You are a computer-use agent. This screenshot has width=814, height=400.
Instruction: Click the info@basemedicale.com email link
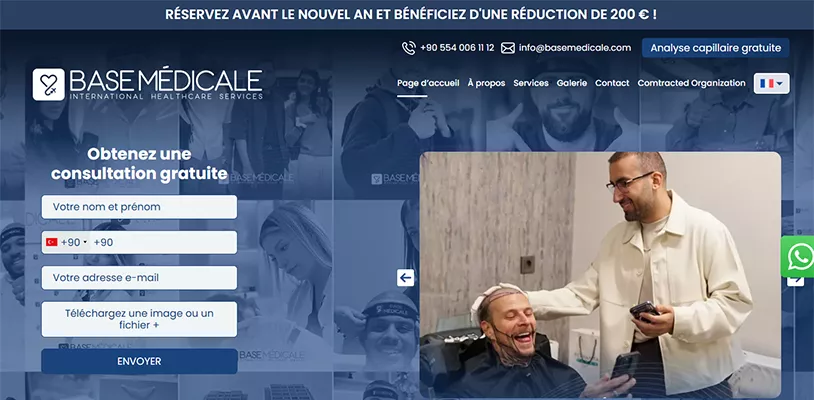tap(575, 48)
